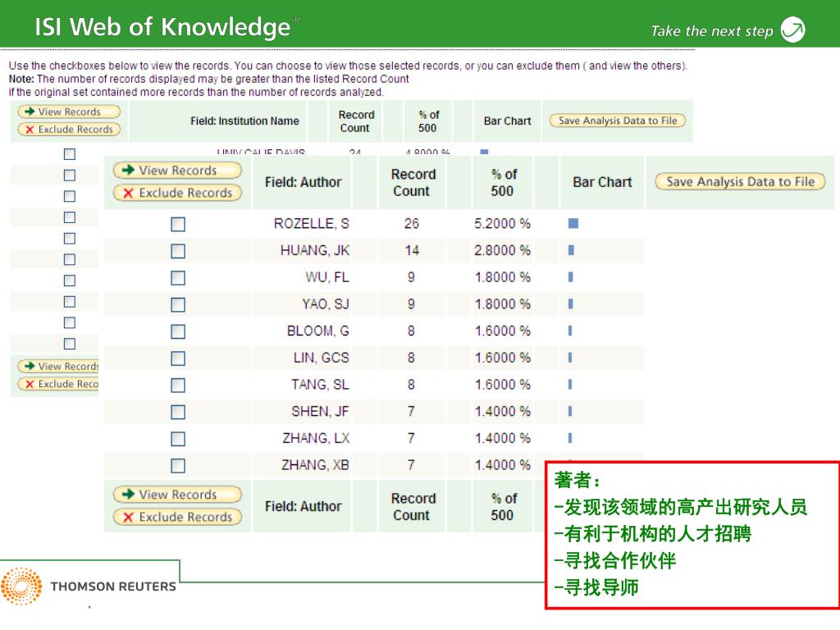Image resolution: width=840 pixels, height=630 pixels.
Task: Click the Field: Institution Name column header
Action: click(x=244, y=121)
